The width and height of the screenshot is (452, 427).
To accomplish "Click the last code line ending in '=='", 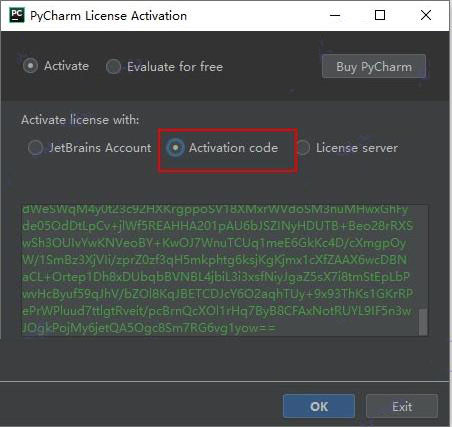I will click(x=149, y=328).
